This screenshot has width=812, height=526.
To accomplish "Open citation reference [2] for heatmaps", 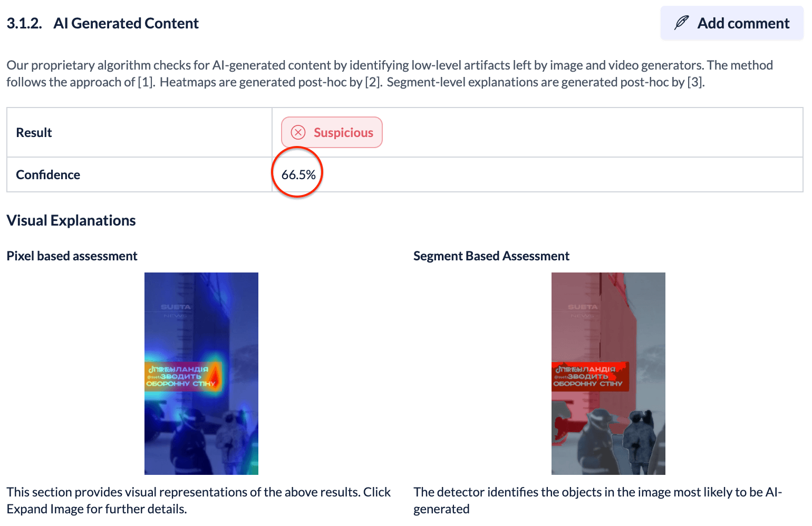I will [x=373, y=82].
